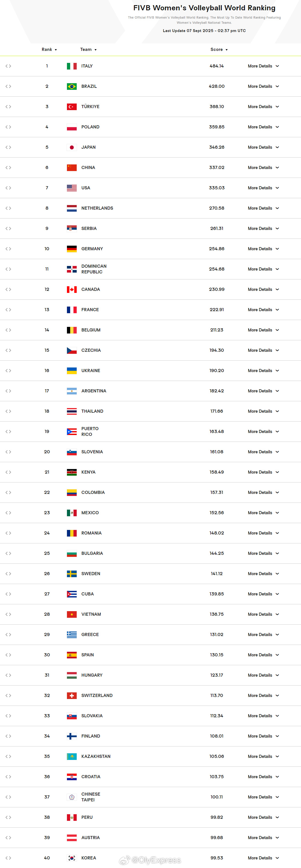Screen dimensions: 301x868
Task: Click Serbia's score 261.31
Action: tap(217, 229)
